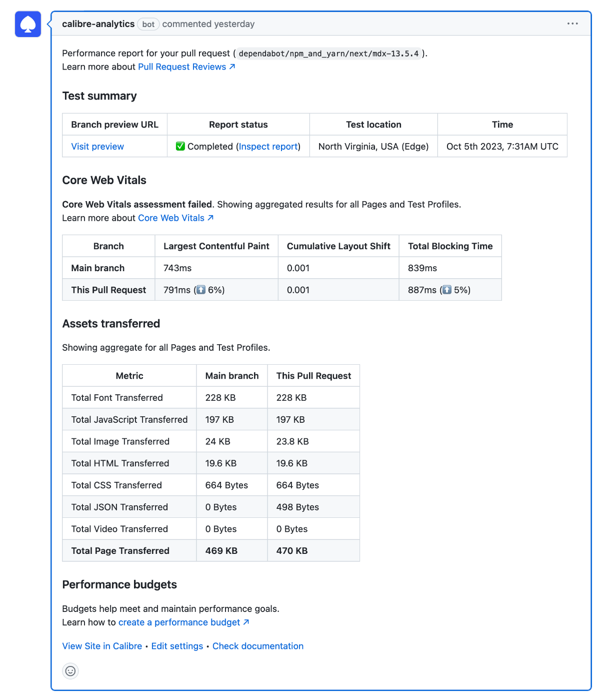Click the external-link arrow after Pull Request Reviews
Image resolution: width=600 pixels, height=700 pixels.
tap(230, 67)
